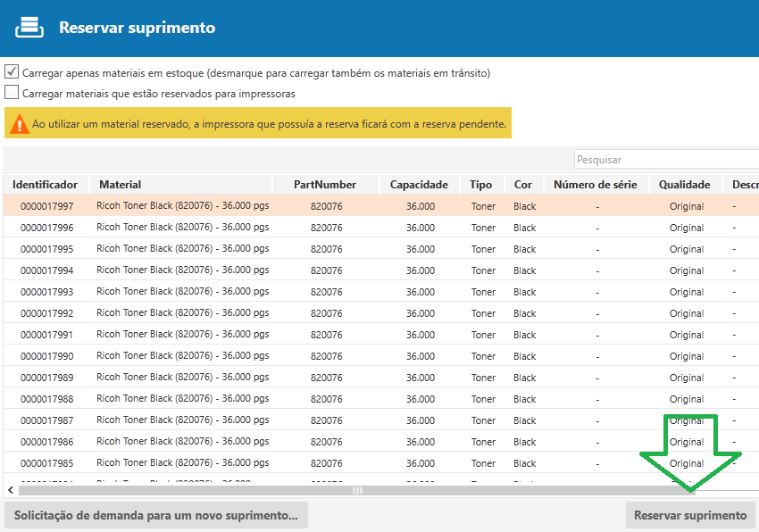
Task: Click the horizontal scrollbar thumb
Action: coord(357,490)
